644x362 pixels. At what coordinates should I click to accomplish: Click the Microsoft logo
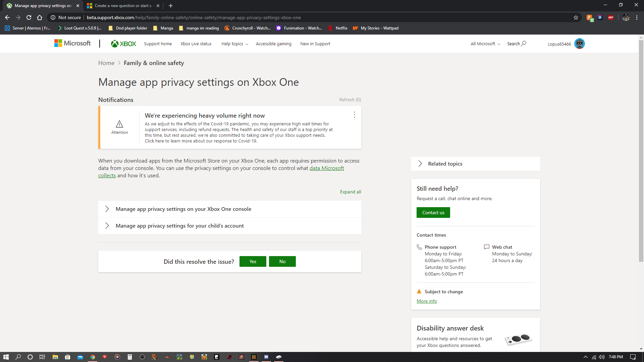pyautogui.click(x=72, y=43)
